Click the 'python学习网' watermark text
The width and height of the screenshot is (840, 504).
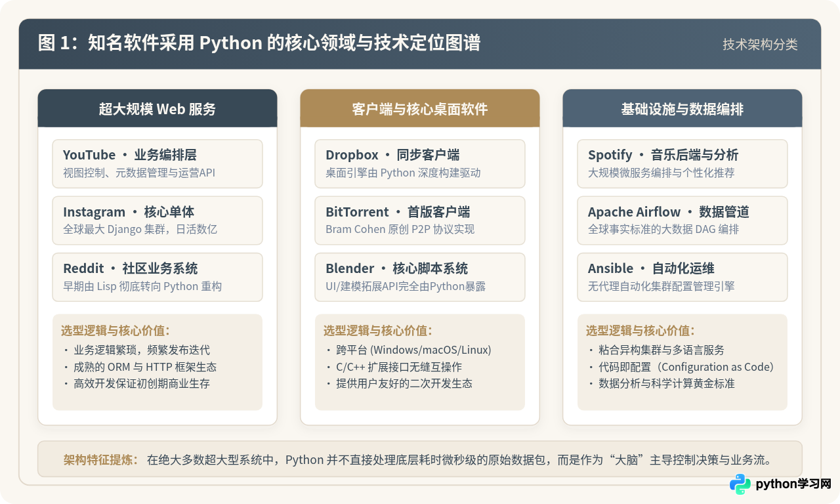(793, 484)
